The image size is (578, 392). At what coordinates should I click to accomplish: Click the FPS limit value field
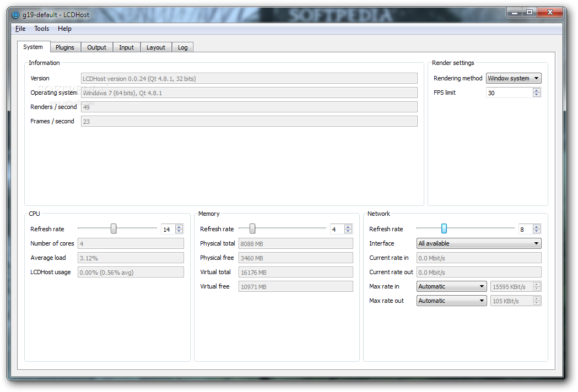click(509, 93)
